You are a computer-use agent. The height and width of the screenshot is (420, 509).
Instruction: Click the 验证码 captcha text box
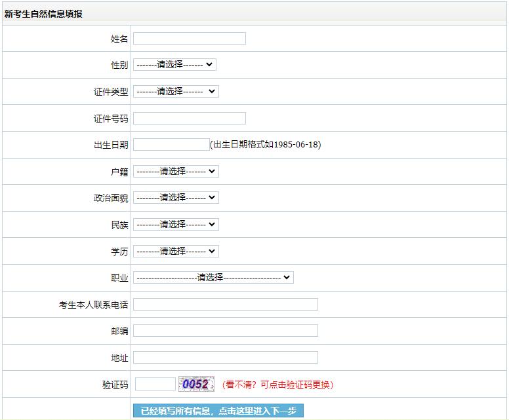click(x=155, y=385)
